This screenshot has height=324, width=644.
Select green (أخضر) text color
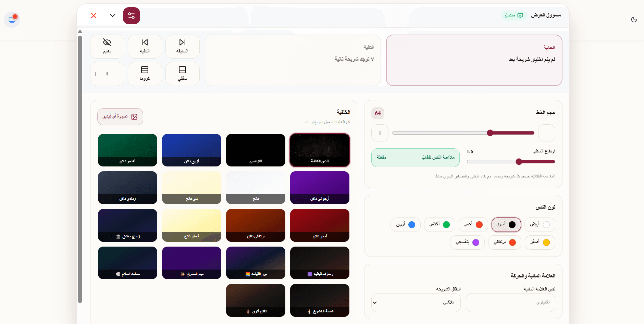pos(439,225)
